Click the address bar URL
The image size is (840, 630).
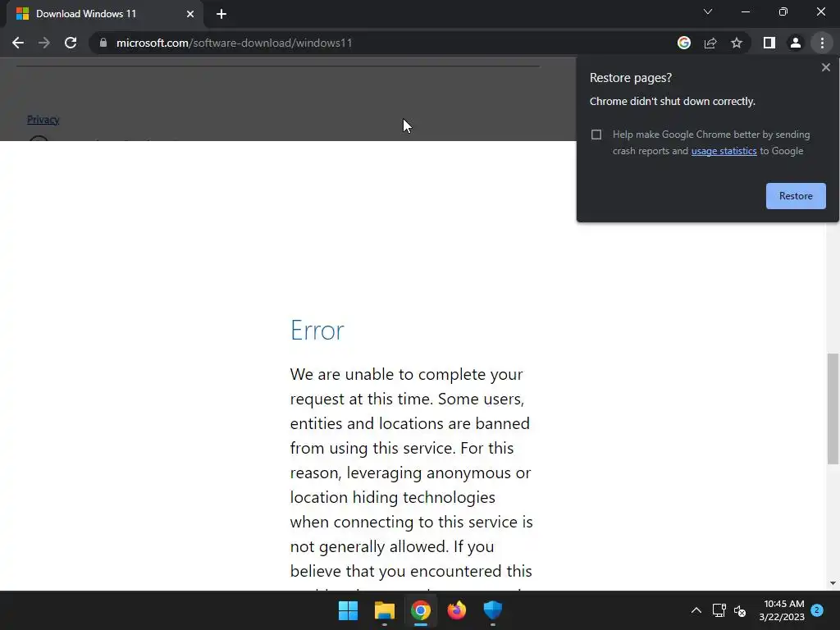(234, 43)
